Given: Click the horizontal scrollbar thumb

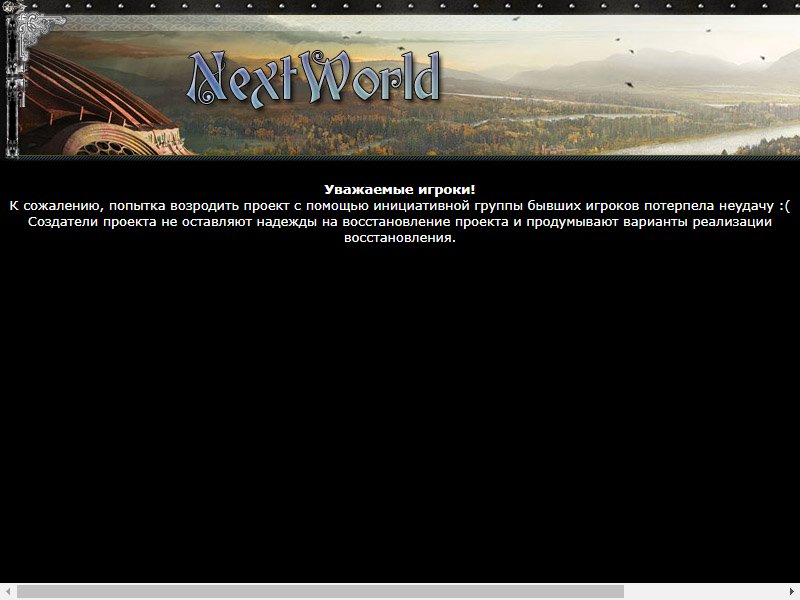Looking at the screenshot, I should [x=320, y=592].
